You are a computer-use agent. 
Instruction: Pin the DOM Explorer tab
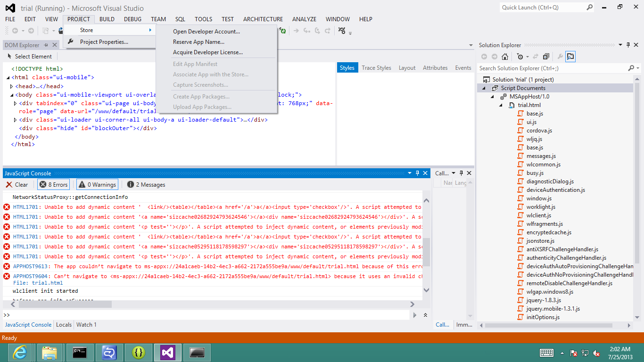(46, 45)
